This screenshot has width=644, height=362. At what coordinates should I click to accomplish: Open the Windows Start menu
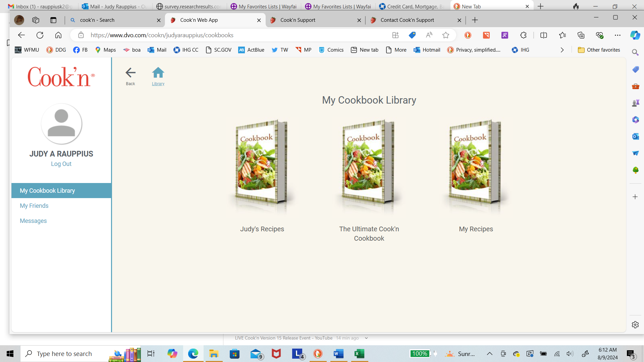pyautogui.click(x=10, y=354)
